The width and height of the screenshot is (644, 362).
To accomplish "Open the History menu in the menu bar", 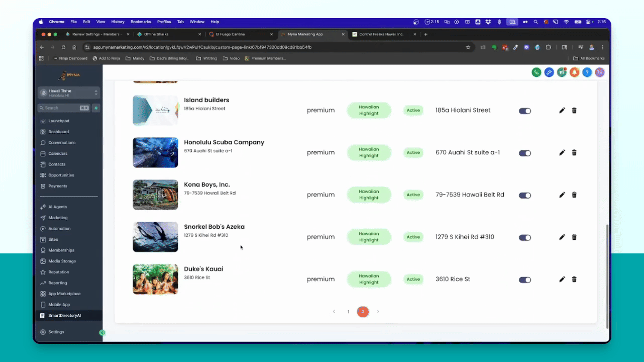I will (x=118, y=22).
